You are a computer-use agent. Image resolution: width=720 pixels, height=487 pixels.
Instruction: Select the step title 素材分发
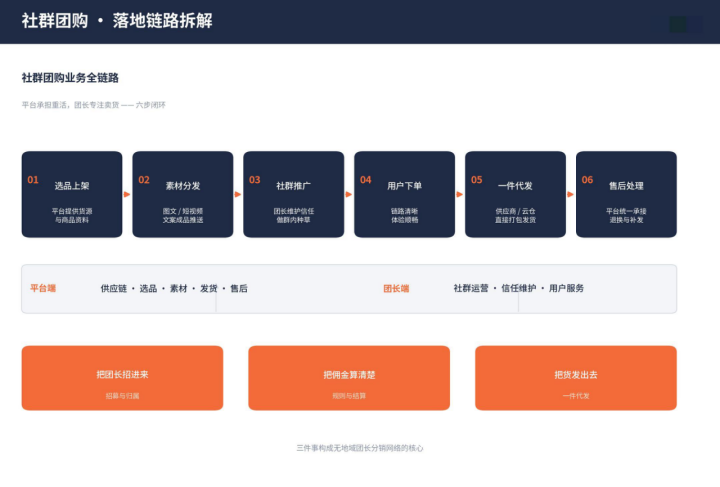coord(183,186)
